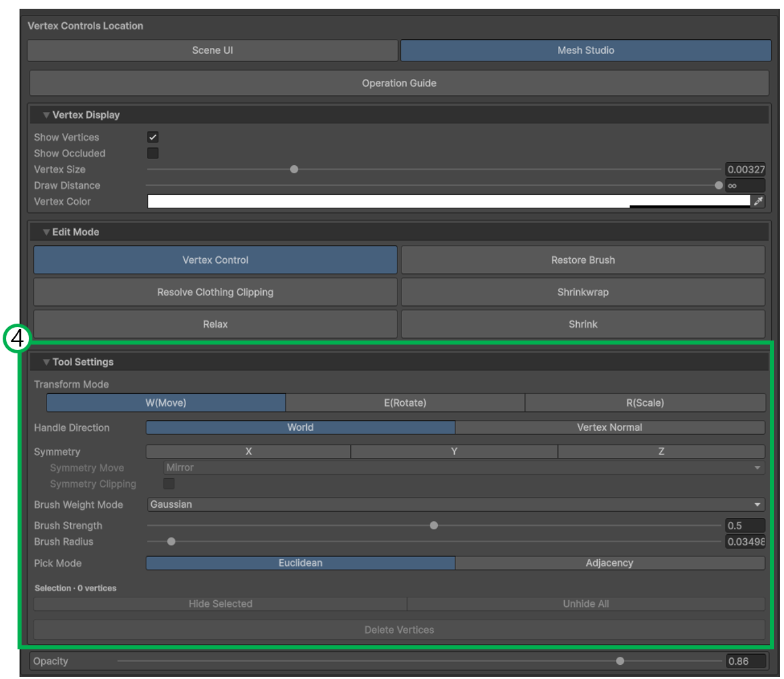Click the Draw Distance slider handle
This screenshot has height=679, width=784.
click(x=719, y=185)
